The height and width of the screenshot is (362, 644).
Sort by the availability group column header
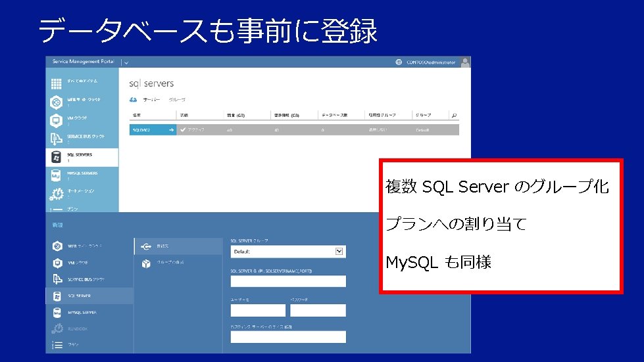pos(382,115)
